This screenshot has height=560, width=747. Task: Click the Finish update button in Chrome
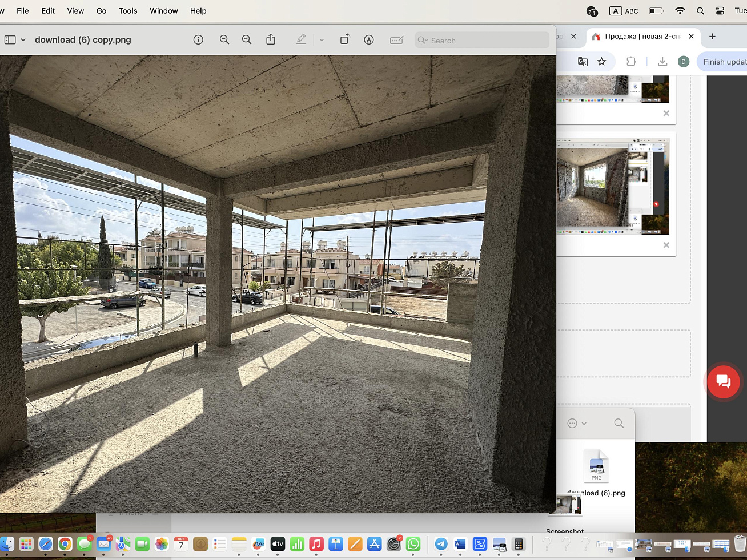click(x=724, y=62)
